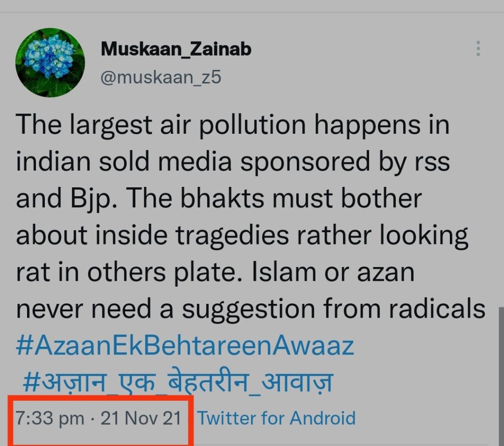Open the Muskaan_Zainab display name
Image resolution: width=504 pixels, height=446 pixels.
[x=176, y=49]
